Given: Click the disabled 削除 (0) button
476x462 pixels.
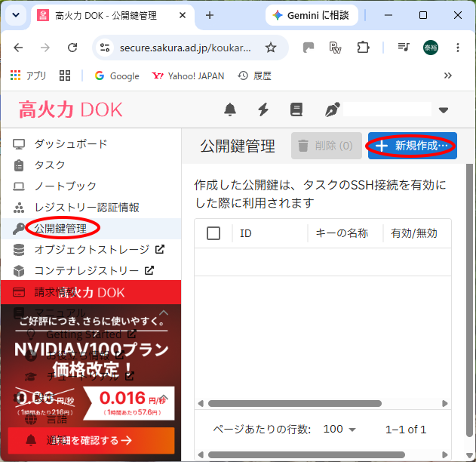Looking at the screenshot, I should coord(327,146).
